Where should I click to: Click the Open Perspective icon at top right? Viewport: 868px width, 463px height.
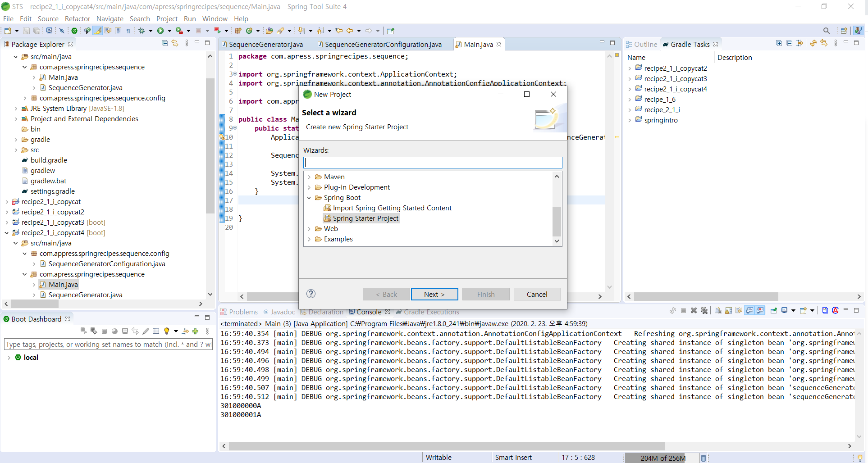(844, 31)
